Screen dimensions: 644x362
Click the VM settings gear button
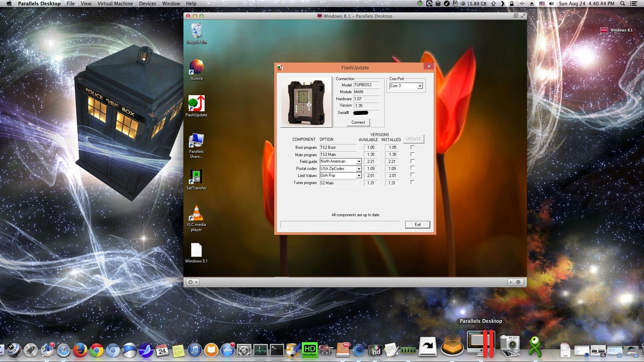pyautogui.click(x=518, y=282)
